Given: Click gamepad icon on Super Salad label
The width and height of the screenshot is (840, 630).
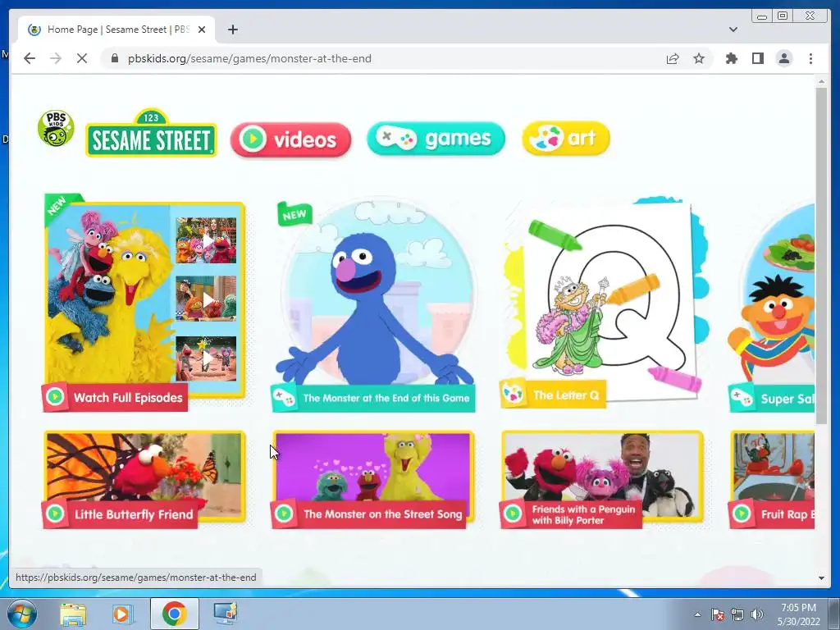Looking at the screenshot, I should 742,399.
